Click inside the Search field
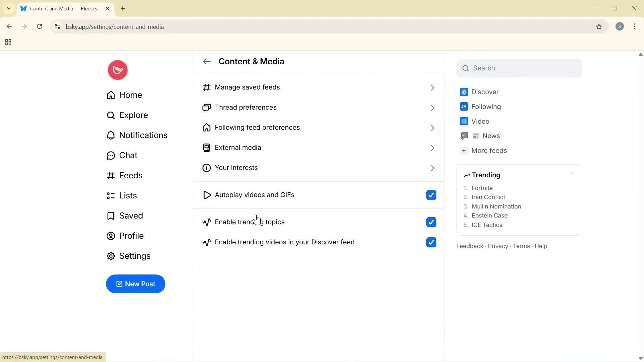This screenshot has width=644, height=362. tap(519, 68)
